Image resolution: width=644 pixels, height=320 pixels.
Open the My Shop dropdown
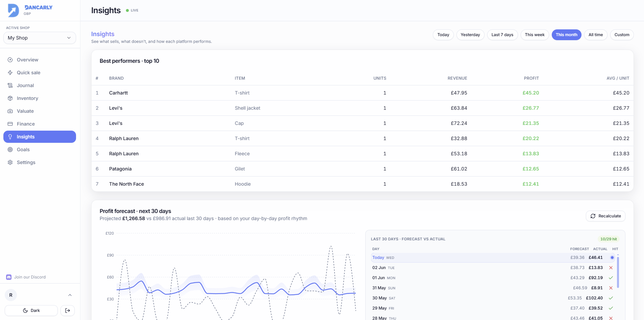40,38
